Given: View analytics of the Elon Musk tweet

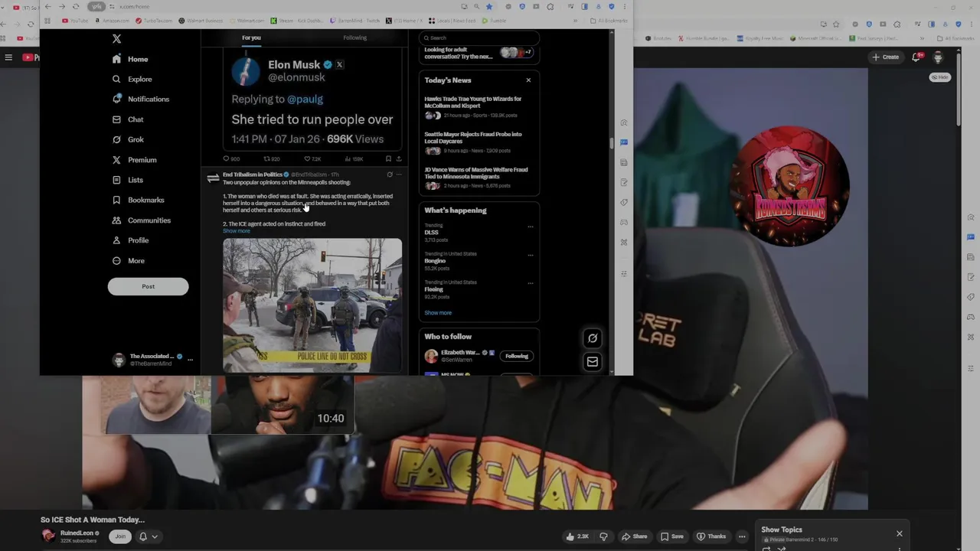Looking at the screenshot, I should point(354,159).
